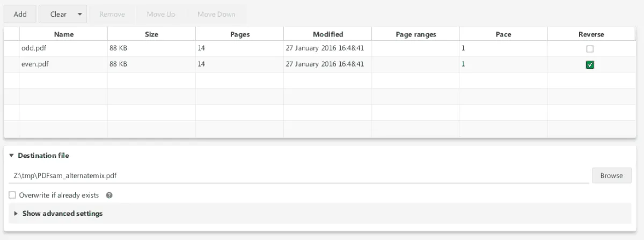Check Reverse for odd.pdf
The image size is (644, 240).
pyautogui.click(x=590, y=49)
